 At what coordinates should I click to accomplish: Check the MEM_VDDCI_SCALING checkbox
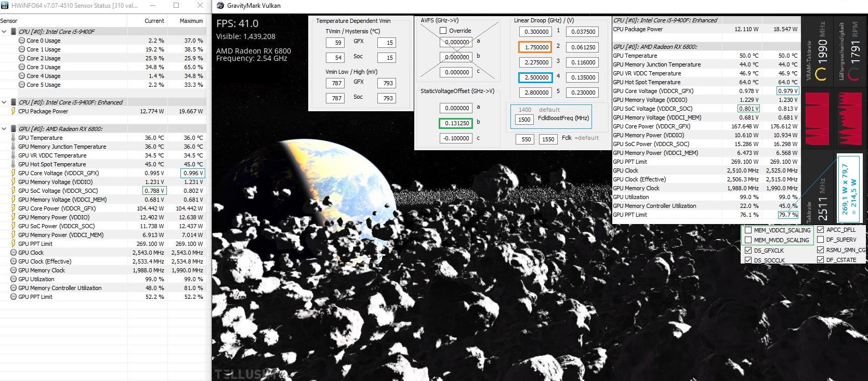[748, 230]
